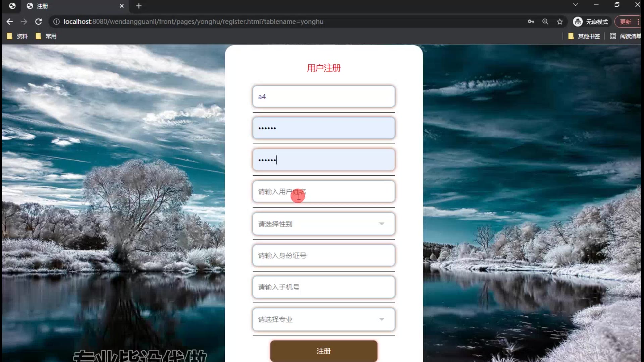This screenshot has height=362, width=644.
Task: Click the browser back arrow
Action: coord(10,22)
